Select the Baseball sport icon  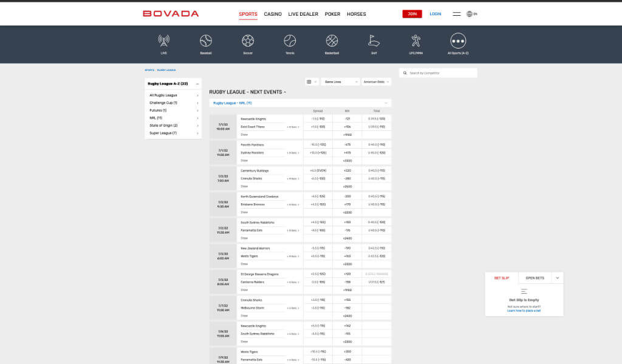[x=206, y=41]
